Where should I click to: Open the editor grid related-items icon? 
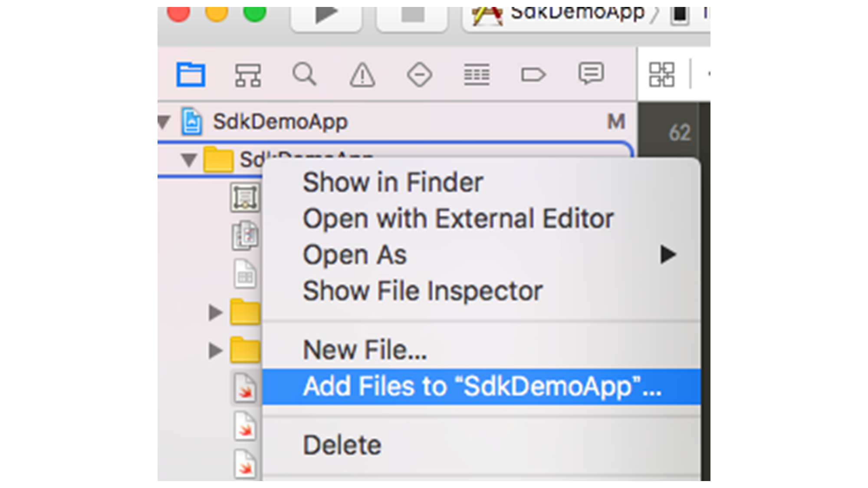pyautogui.click(x=661, y=75)
